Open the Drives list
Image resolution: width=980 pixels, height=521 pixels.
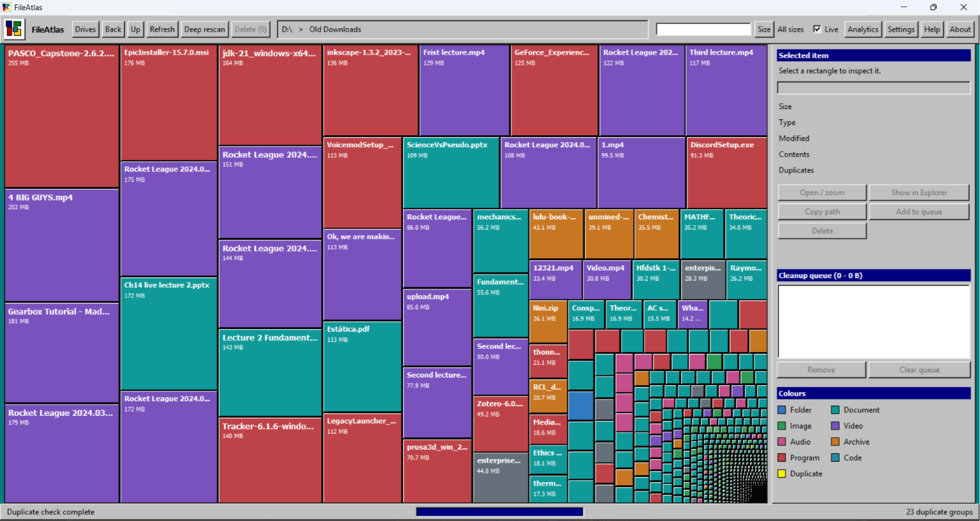click(85, 29)
